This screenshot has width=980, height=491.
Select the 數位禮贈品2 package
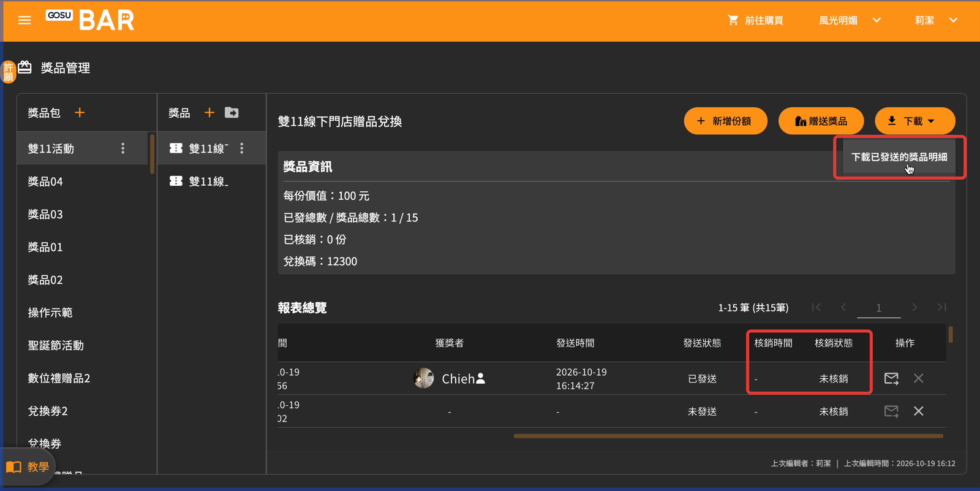83,378
